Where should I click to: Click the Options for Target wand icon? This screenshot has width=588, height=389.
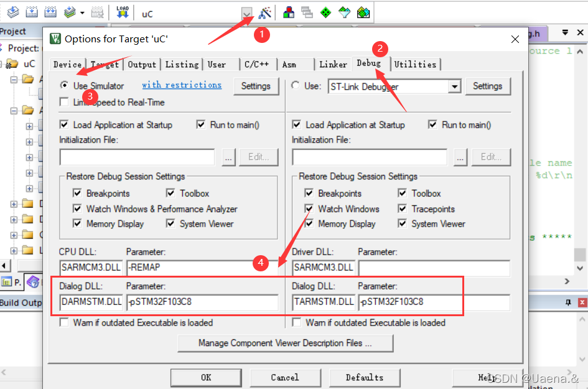[x=264, y=12]
